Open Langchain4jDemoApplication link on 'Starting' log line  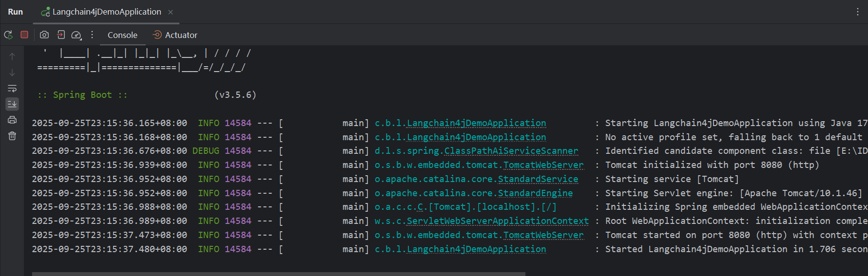477,123
